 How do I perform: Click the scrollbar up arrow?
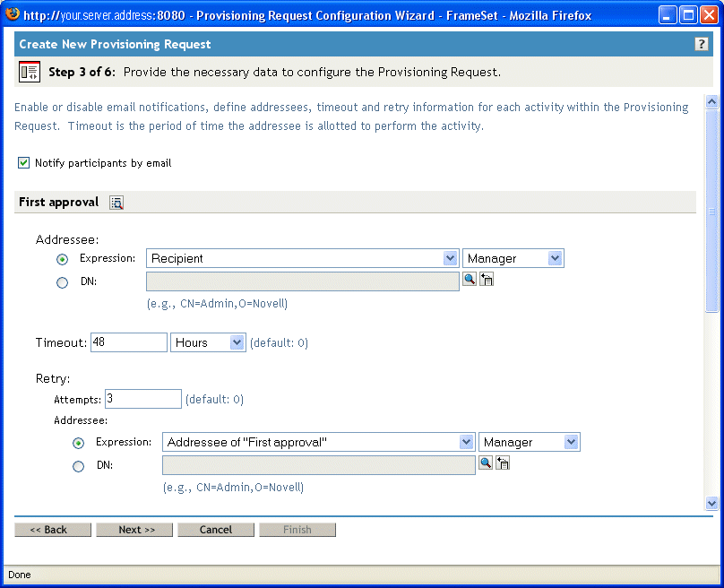(x=712, y=101)
